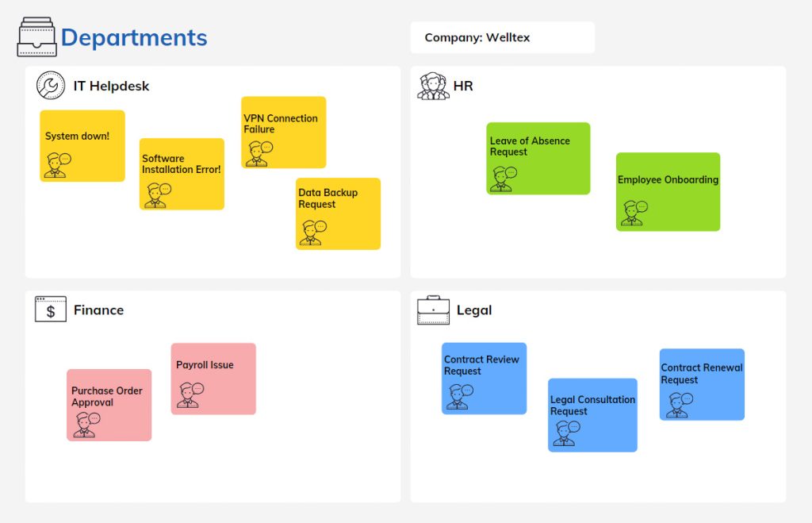812x523 pixels.
Task: Click person icon on Payroll Issue card
Action: (190, 395)
